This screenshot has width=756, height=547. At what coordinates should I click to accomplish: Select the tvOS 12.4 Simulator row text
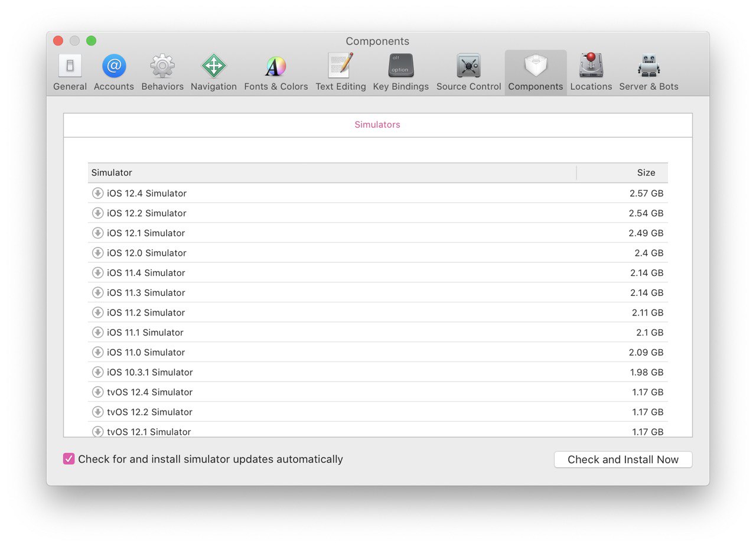150,392
